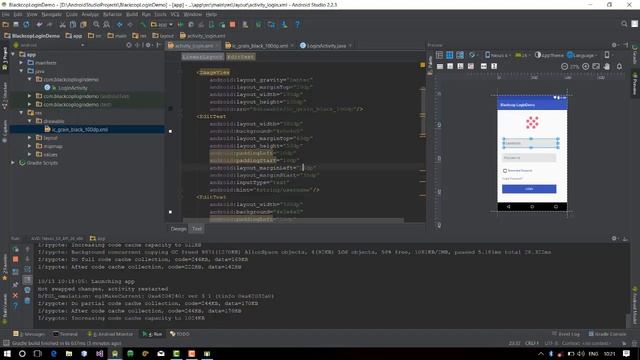This screenshot has width=640, height=360.
Task: Click the red X close icon in Run panel
Action: [x=15, y=295]
